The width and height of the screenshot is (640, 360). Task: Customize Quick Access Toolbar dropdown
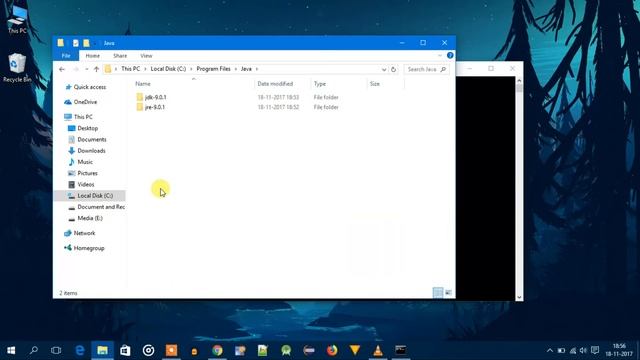pyautogui.click(x=95, y=43)
